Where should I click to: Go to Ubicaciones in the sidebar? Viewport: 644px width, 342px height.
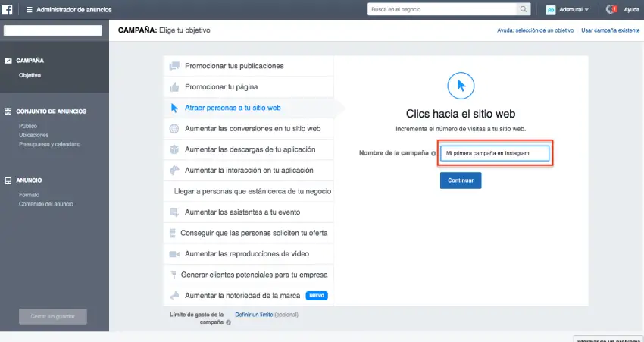(x=33, y=135)
